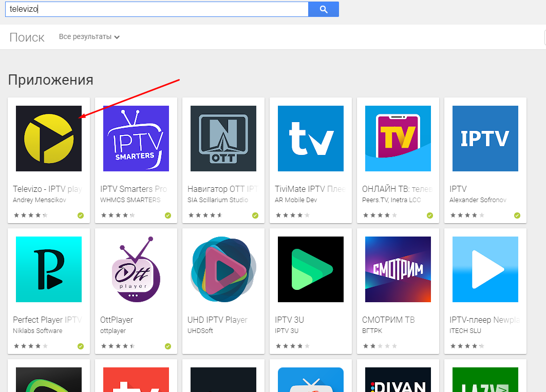Open the ottplayer developer link
The height and width of the screenshot is (392, 546).
(113, 331)
